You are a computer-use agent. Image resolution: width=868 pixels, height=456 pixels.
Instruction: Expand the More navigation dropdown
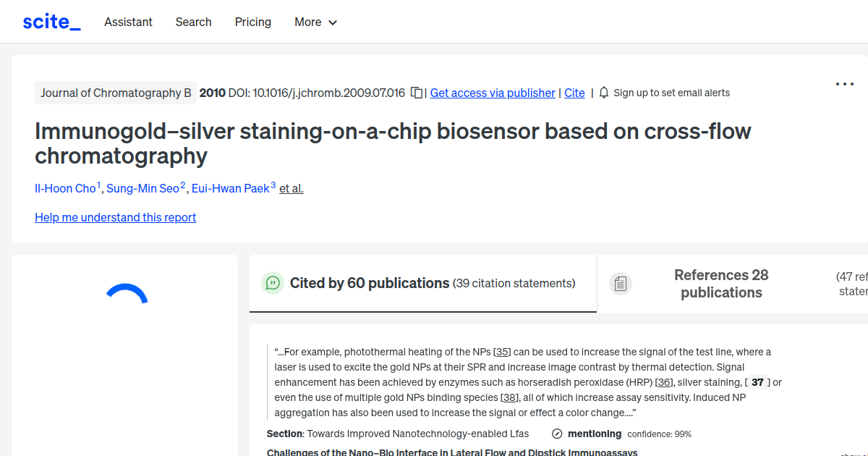point(315,22)
